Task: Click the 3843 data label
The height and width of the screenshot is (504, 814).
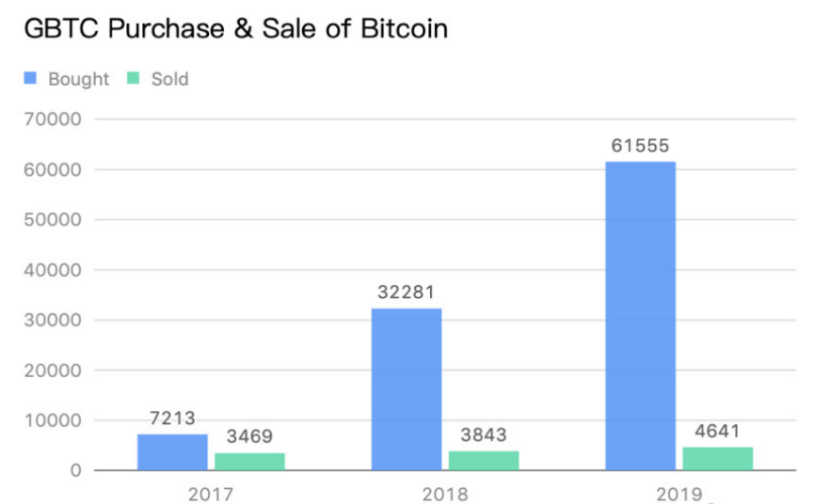Action: [x=484, y=435]
